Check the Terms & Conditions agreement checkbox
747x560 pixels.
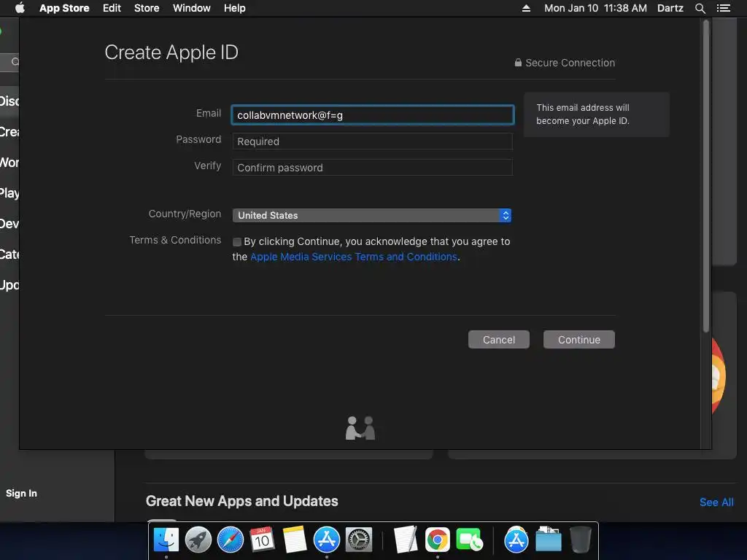coord(237,242)
